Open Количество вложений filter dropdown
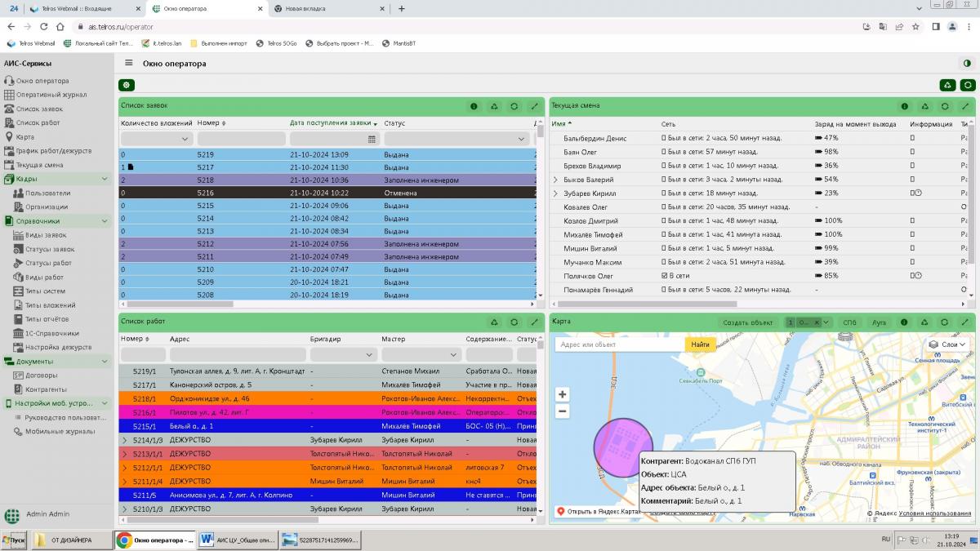Screen dimensions: 980x551 [x=184, y=139]
